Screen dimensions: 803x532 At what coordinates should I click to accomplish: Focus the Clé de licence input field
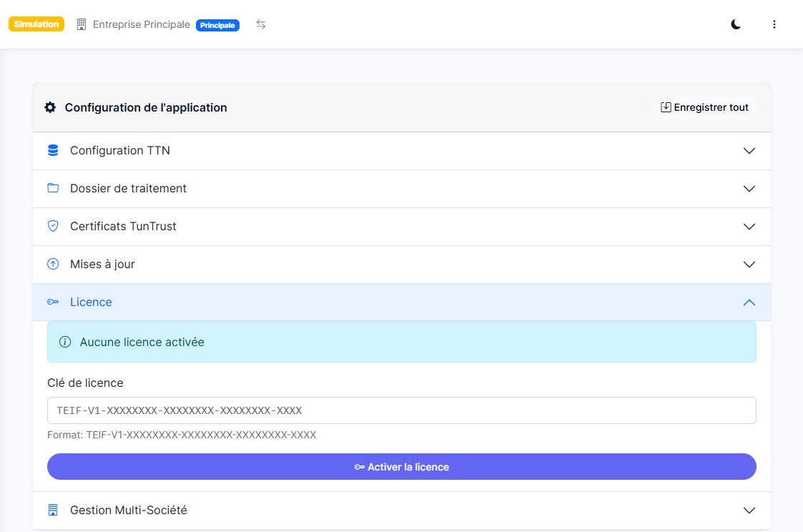[401, 410]
